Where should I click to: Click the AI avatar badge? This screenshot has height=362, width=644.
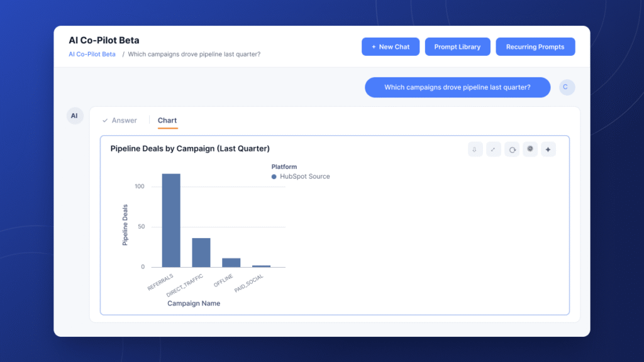point(74,116)
